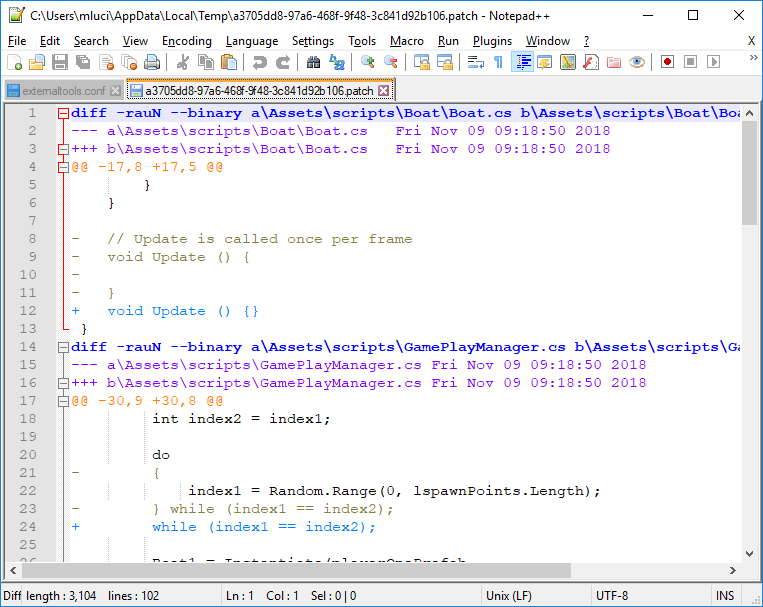
Task: Open the Run menu
Action: coord(448,41)
